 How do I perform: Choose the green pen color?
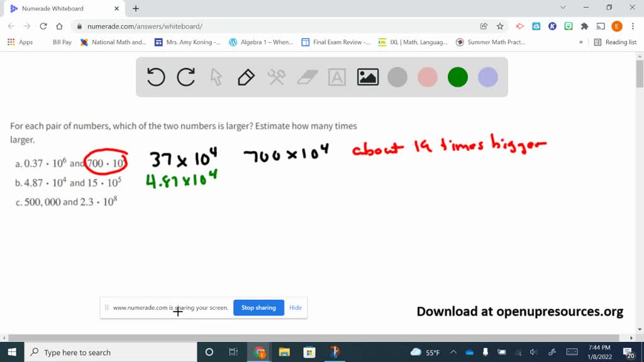(457, 77)
